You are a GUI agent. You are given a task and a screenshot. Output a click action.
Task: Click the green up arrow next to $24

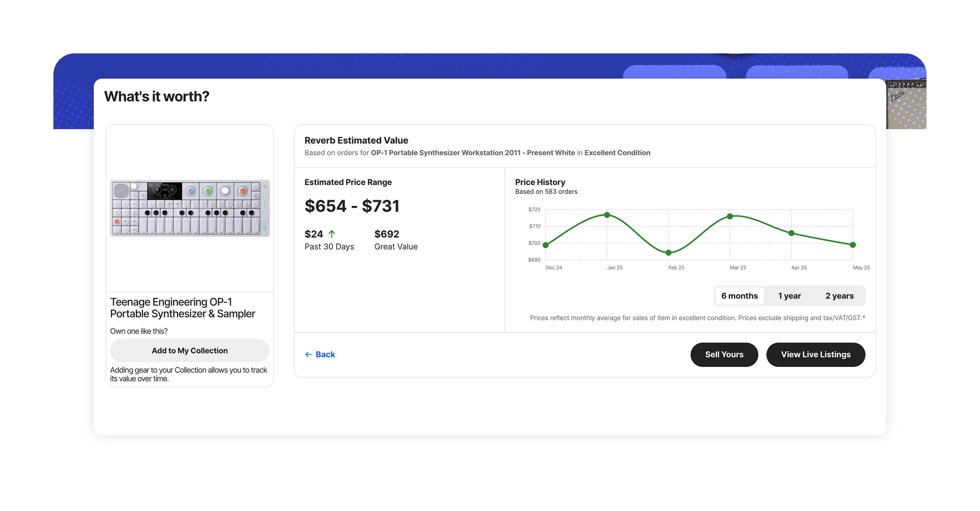[332, 234]
